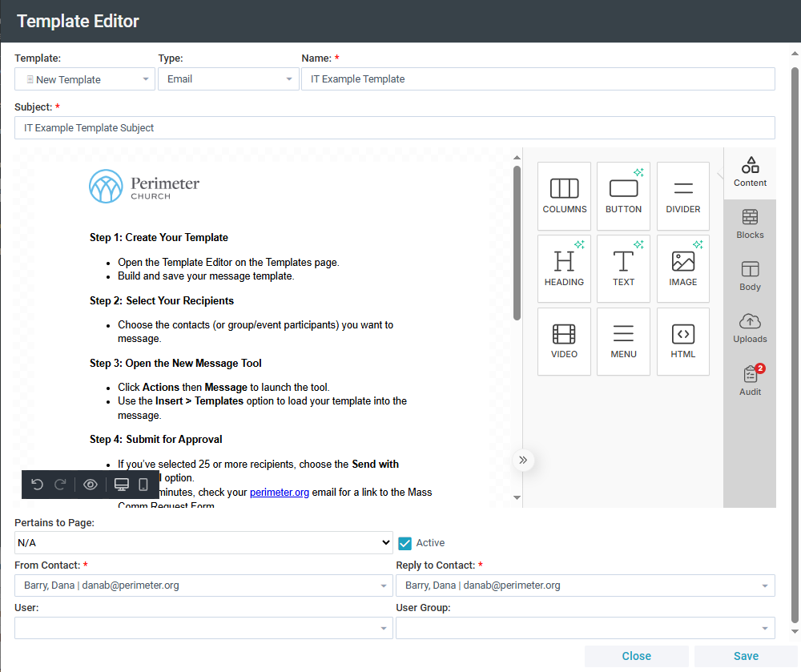Open the Uploads tab
The height and width of the screenshot is (672, 801).
point(750,327)
